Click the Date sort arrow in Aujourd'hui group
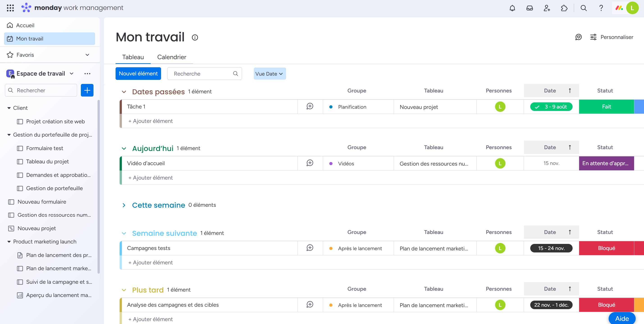Image resolution: width=644 pixels, height=324 pixels. 570,147
